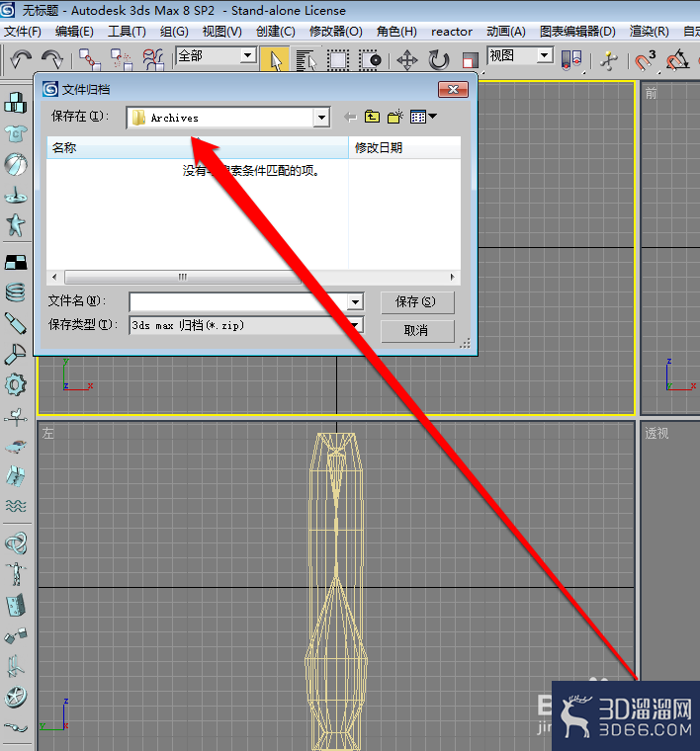The height and width of the screenshot is (751, 700).
Task: Click the Redo arrow in main toolbar
Action: [x=52, y=60]
